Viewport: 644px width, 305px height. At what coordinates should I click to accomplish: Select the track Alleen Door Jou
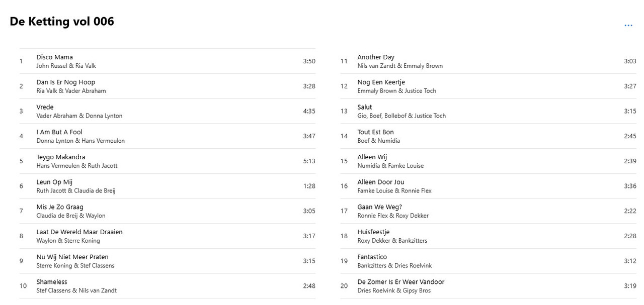(x=489, y=186)
